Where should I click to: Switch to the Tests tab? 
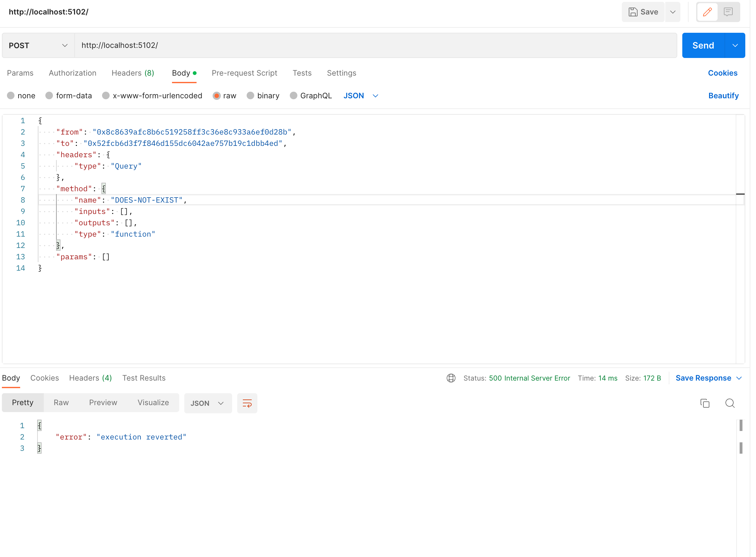[302, 73]
